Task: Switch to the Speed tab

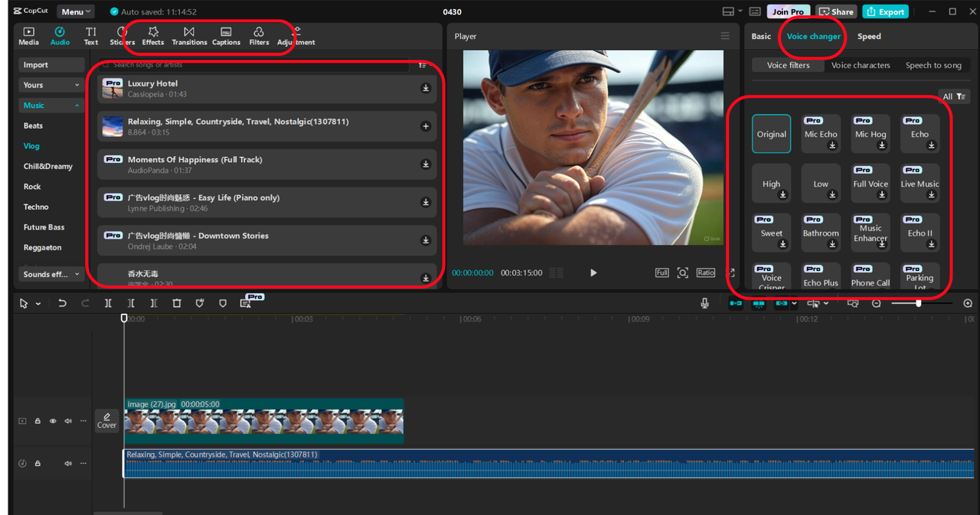Action: pos(869,36)
